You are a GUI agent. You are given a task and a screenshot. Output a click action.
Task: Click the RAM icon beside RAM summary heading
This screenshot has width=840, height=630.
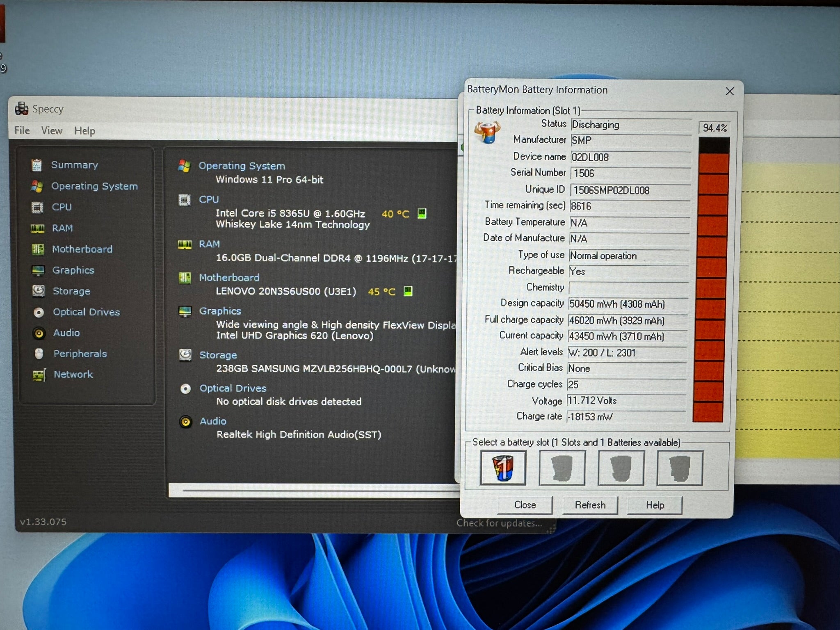(x=185, y=244)
